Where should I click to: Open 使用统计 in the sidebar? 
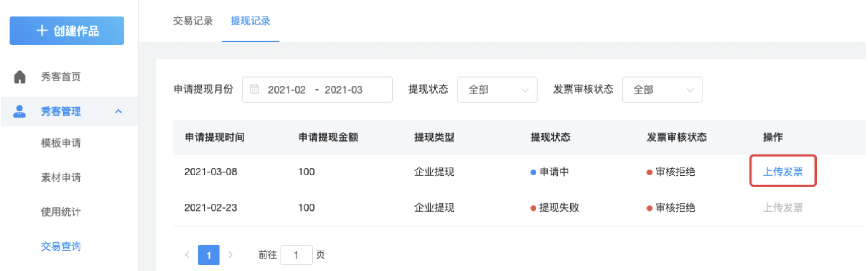click(61, 212)
